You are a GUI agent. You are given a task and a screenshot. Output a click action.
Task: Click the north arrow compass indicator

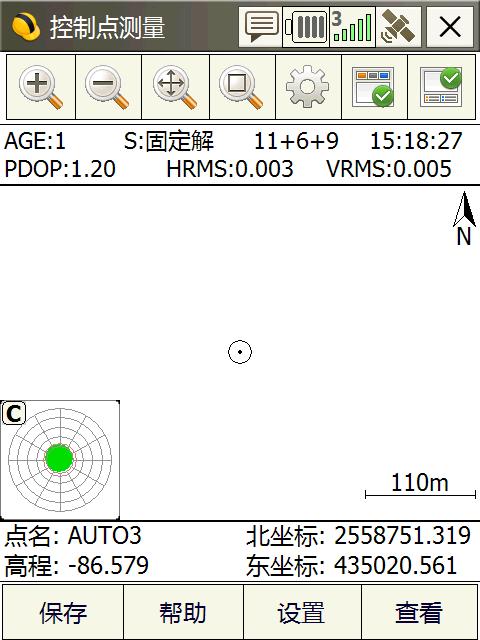(x=464, y=218)
